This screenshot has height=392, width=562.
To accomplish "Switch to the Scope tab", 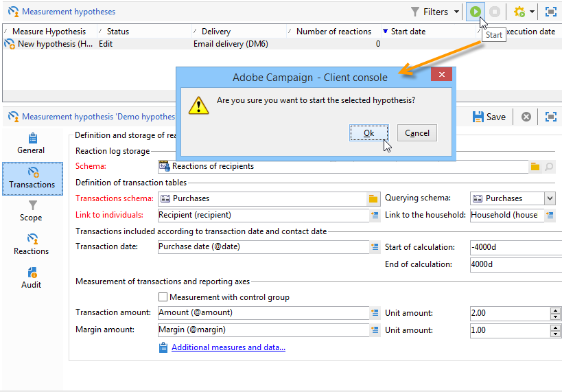I will (32, 211).
